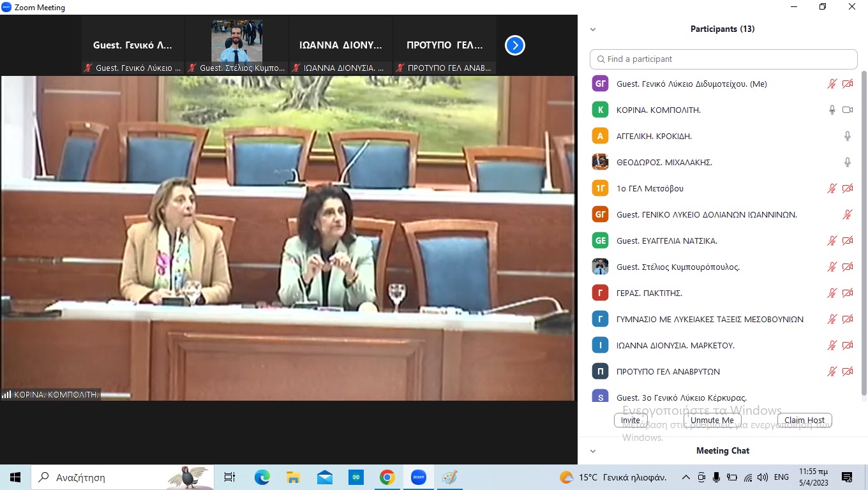Click muted mic icon for 1ο ΓΕΛ Μετσόβου
This screenshot has height=490, width=868.
(832, 188)
